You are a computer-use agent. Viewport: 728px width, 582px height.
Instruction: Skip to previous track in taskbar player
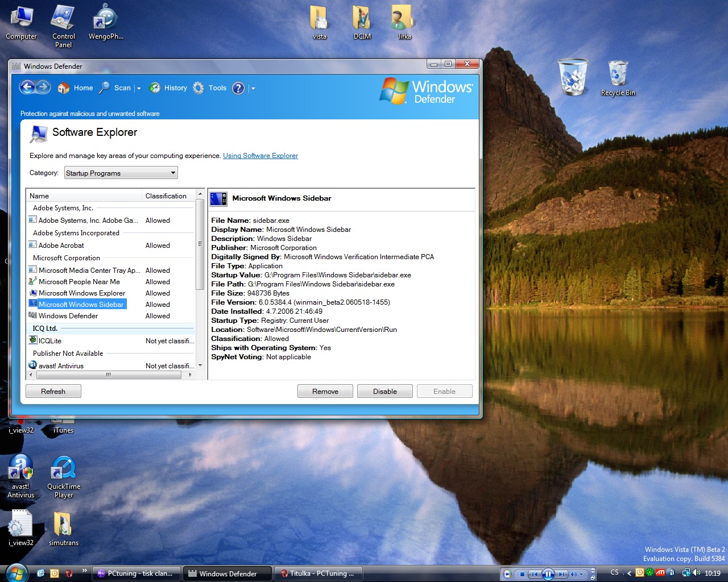tap(535, 574)
